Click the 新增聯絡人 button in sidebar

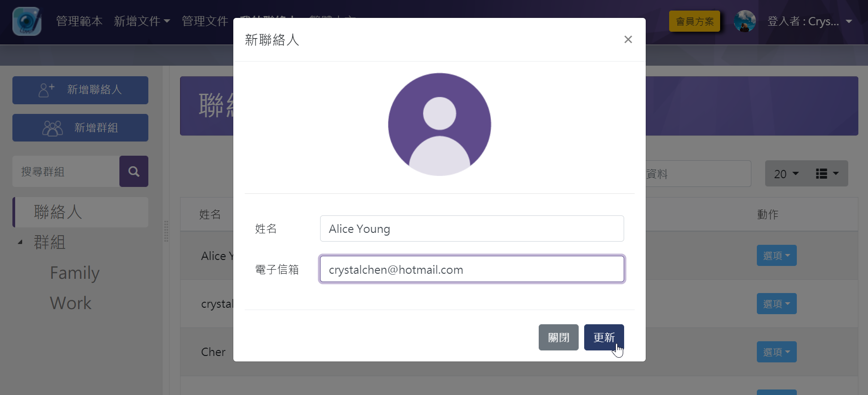(80, 90)
